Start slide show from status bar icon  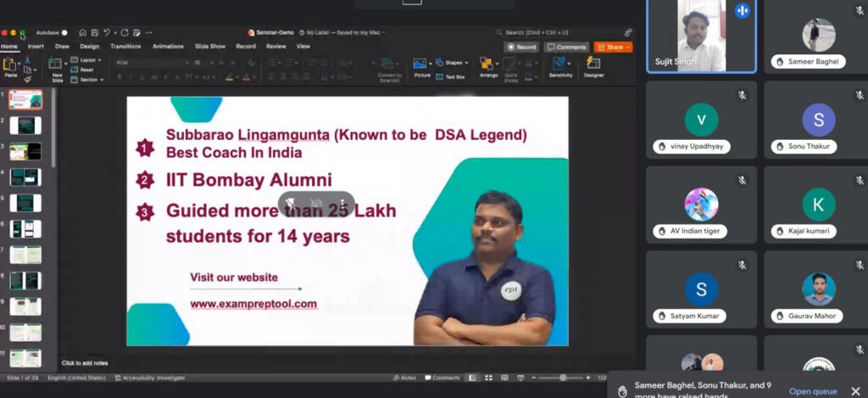click(x=520, y=378)
